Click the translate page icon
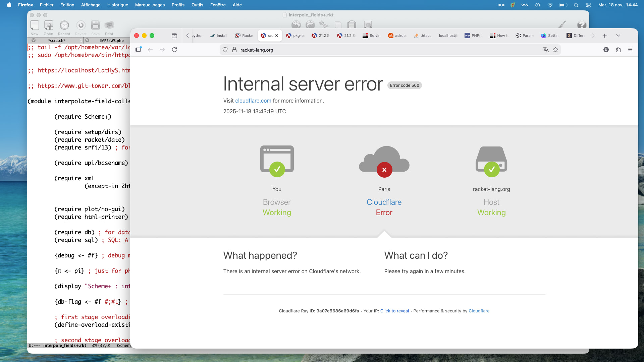 point(546,50)
